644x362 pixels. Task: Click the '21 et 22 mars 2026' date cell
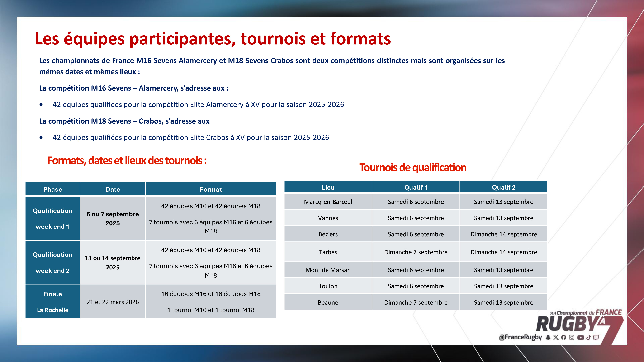pyautogui.click(x=113, y=302)
